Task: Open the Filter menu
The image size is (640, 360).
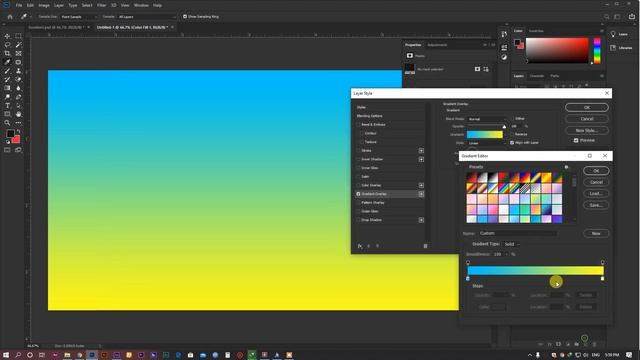Action: tap(102, 5)
